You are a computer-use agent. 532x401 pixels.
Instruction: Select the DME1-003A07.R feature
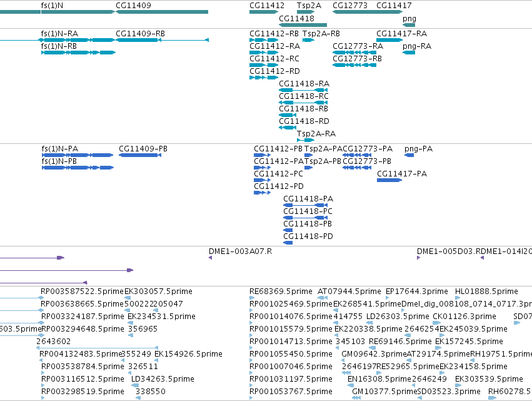[210, 258]
